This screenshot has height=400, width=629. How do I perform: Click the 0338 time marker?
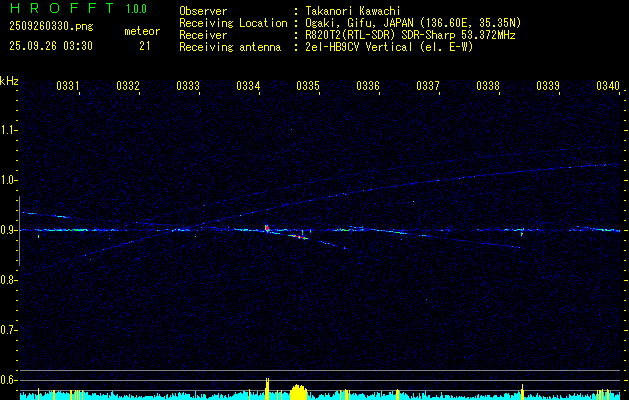pos(488,85)
